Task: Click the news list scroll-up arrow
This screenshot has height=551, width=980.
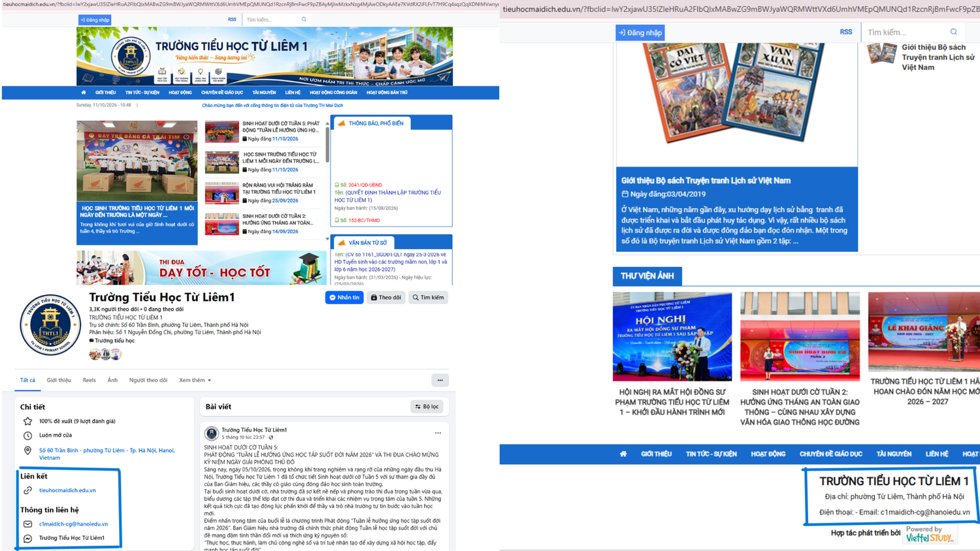Action: pyautogui.click(x=327, y=123)
